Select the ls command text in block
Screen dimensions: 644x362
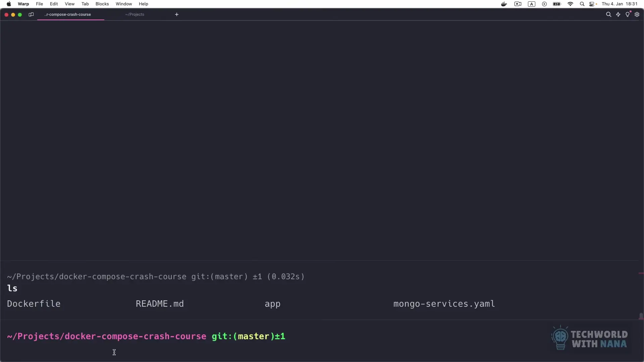[12, 288]
